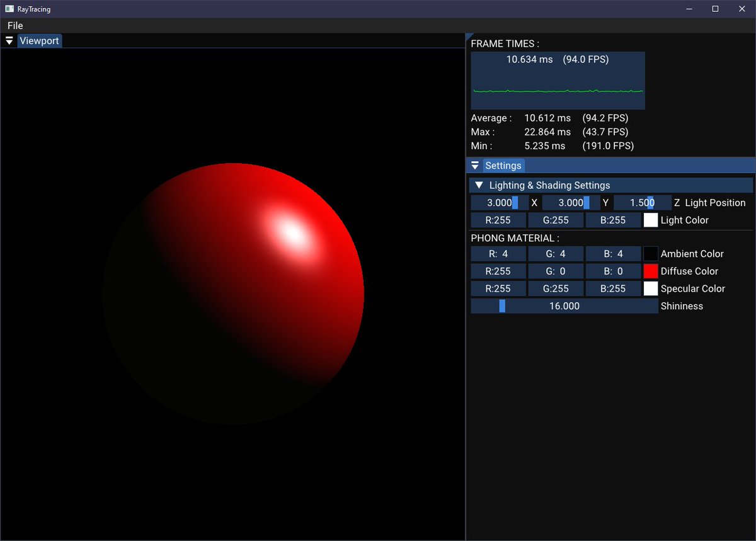Click the Diffuse Color R value

(498, 271)
